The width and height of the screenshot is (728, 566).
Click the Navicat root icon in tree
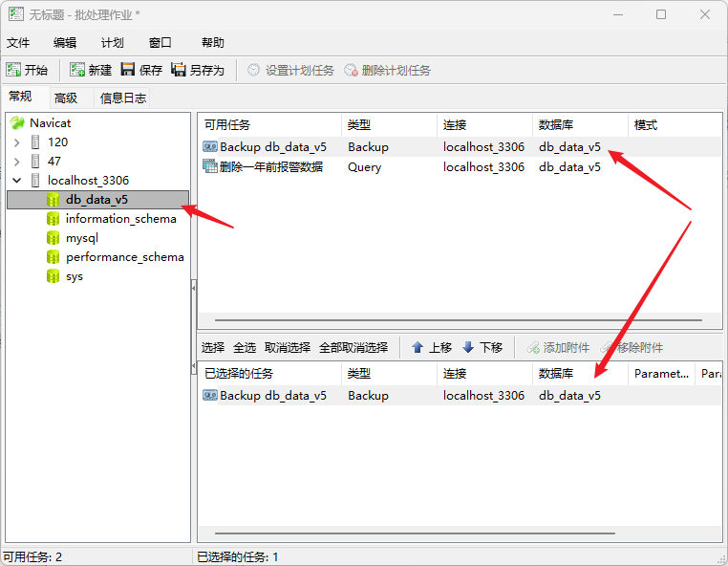(17, 122)
